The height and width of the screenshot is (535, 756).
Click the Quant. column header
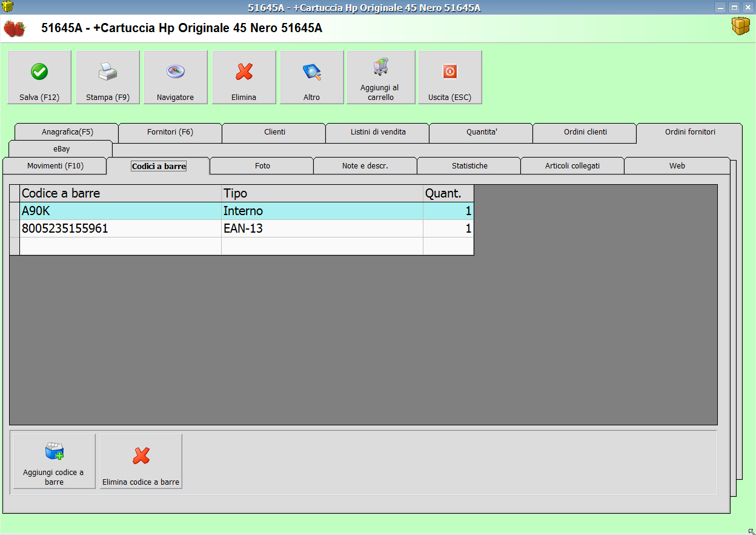click(448, 193)
